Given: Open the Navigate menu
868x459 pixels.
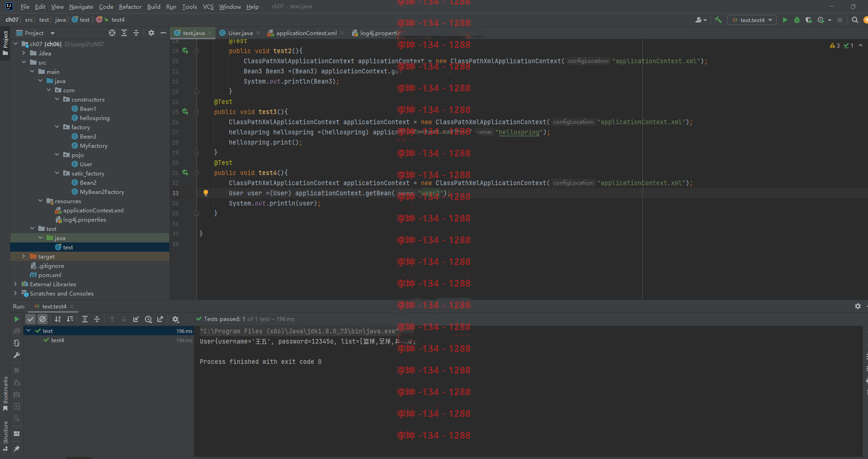Looking at the screenshot, I should point(81,6).
